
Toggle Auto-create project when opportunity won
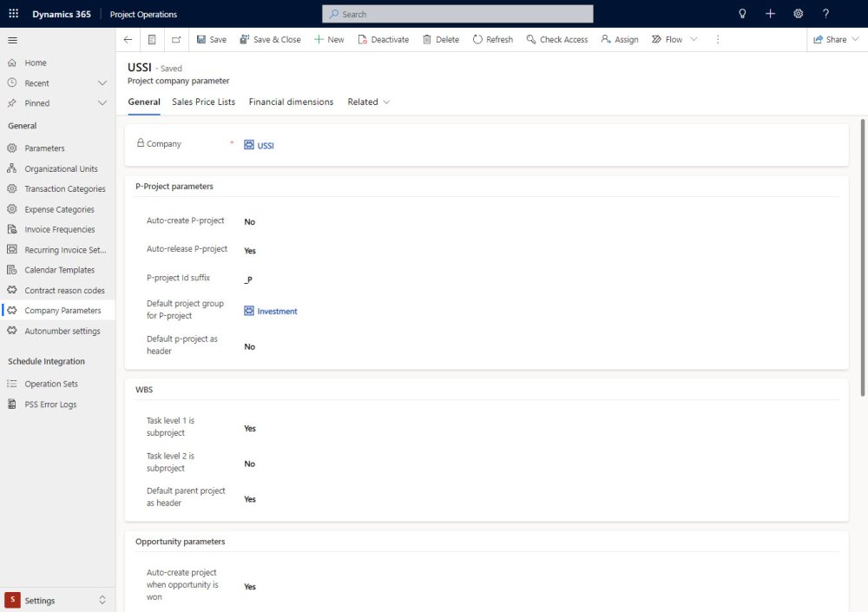tap(250, 587)
